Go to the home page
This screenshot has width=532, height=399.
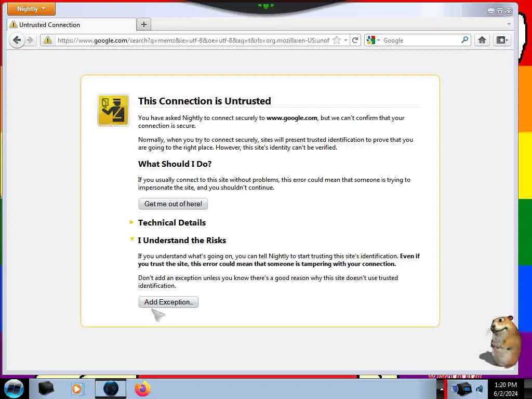click(482, 41)
